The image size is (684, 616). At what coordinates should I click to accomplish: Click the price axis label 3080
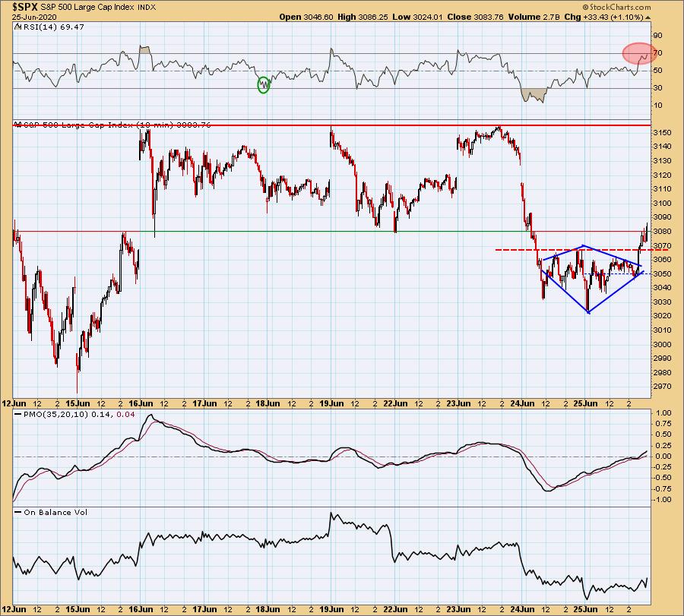[x=662, y=232]
